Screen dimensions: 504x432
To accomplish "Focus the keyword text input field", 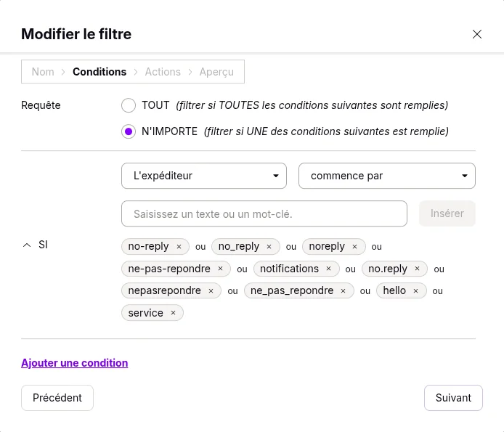I will click(264, 214).
